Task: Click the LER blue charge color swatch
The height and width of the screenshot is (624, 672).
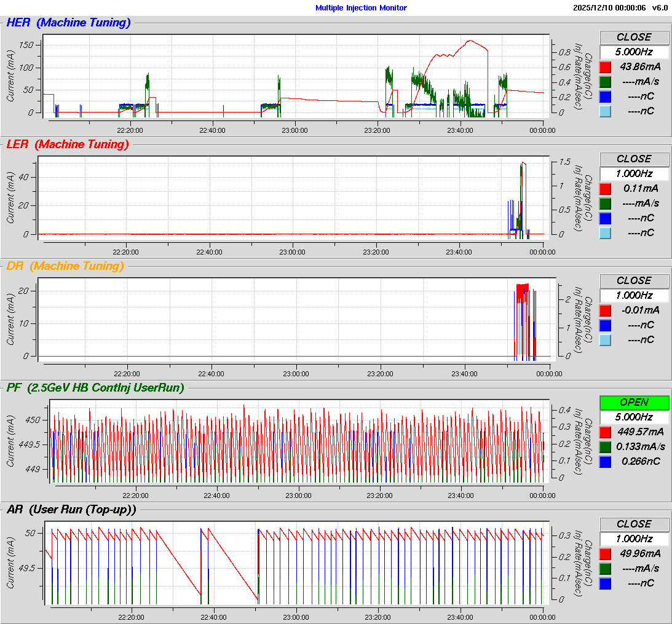Action: (606, 218)
